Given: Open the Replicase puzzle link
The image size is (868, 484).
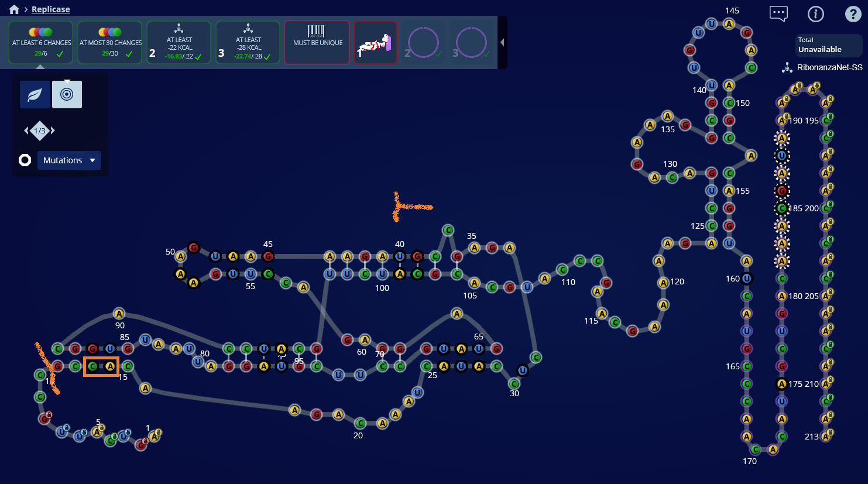Looking at the screenshot, I should click(x=51, y=9).
